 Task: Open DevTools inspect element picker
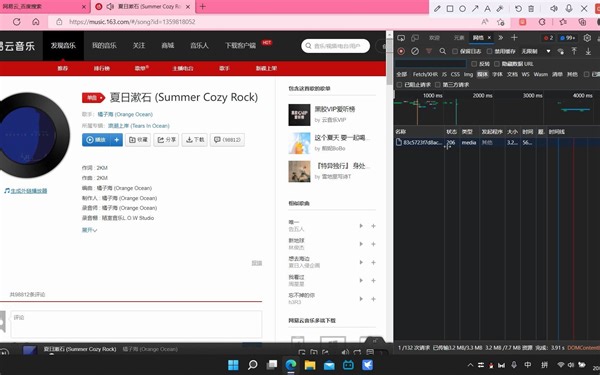401,38
